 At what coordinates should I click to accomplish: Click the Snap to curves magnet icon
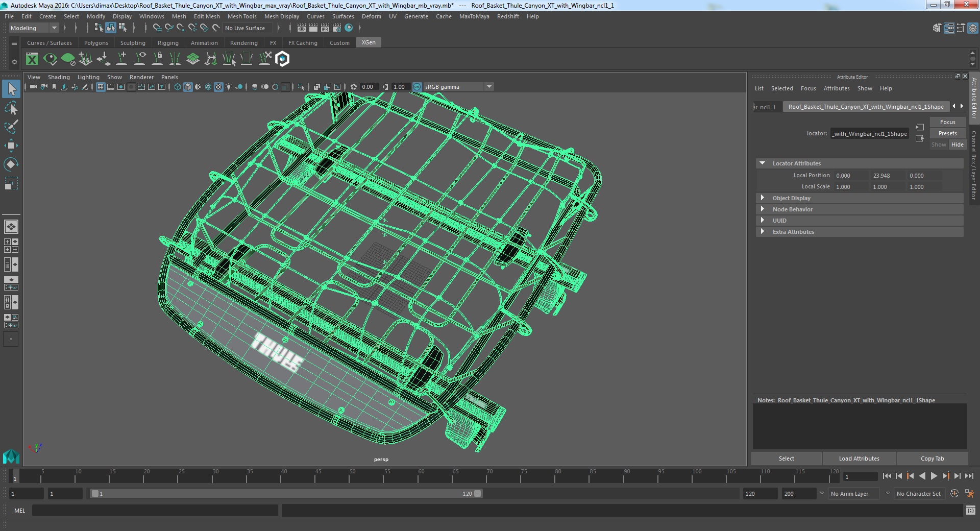coord(169,28)
